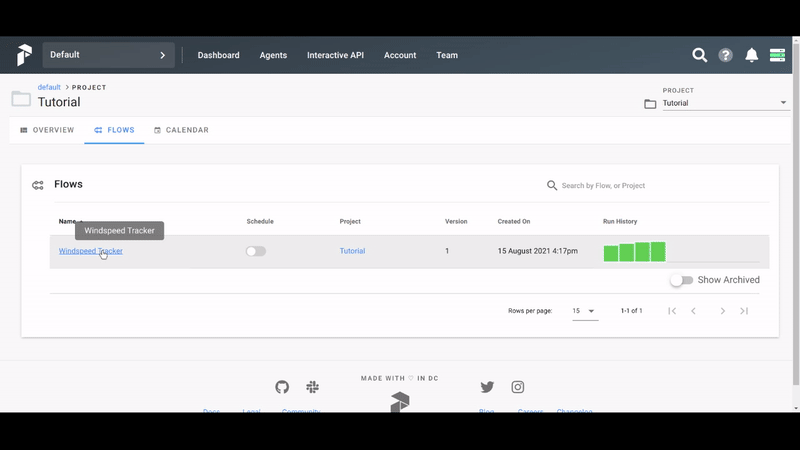Go to first page of flows

[x=672, y=311]
